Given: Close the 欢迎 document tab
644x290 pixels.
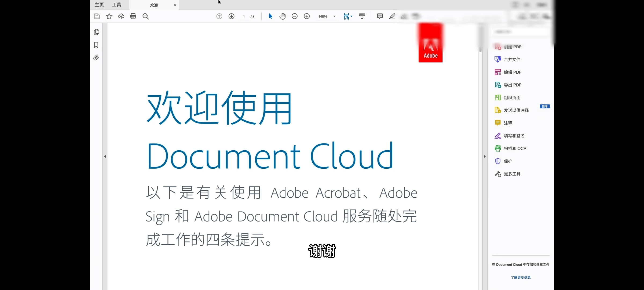Looking at the screenshot, I should (175, 5).
